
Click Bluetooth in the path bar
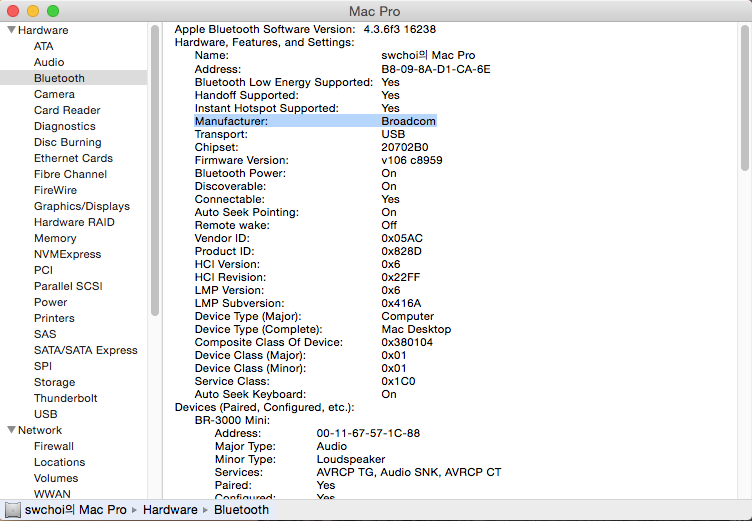[x=241, y=509]
